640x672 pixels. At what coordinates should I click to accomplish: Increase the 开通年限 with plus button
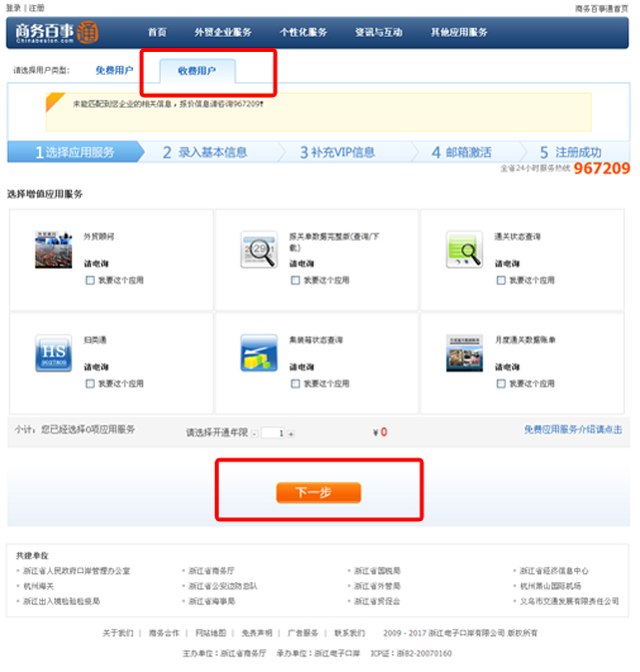point(291,434)
